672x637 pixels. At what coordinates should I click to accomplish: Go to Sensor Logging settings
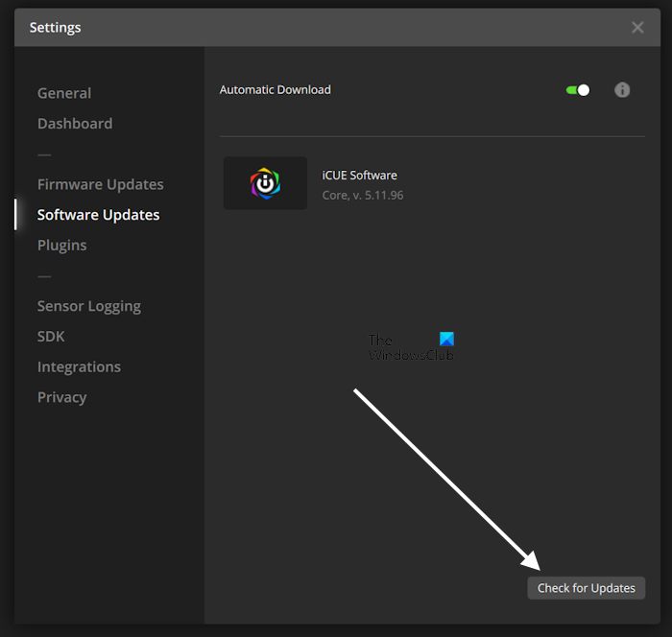[88, 306]
